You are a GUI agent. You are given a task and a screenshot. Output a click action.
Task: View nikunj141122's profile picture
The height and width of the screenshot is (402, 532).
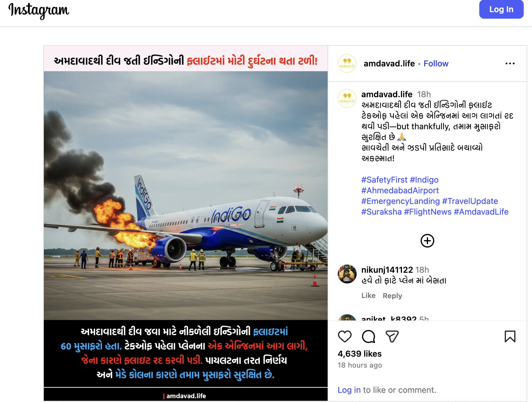347,274
